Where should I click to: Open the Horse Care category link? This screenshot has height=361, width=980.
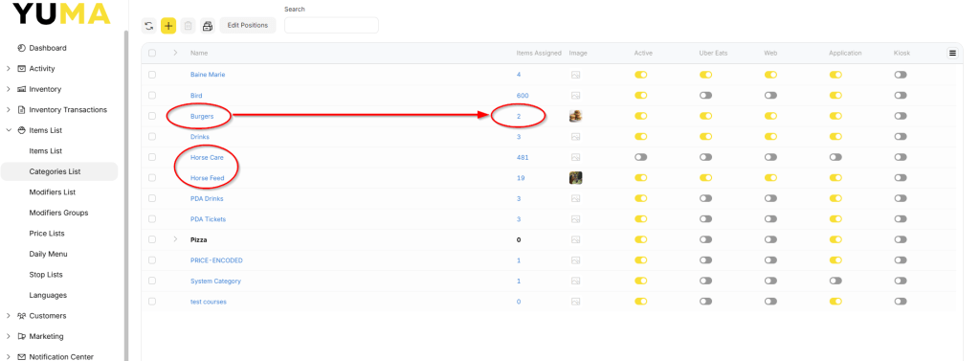[x=207, y=158]
